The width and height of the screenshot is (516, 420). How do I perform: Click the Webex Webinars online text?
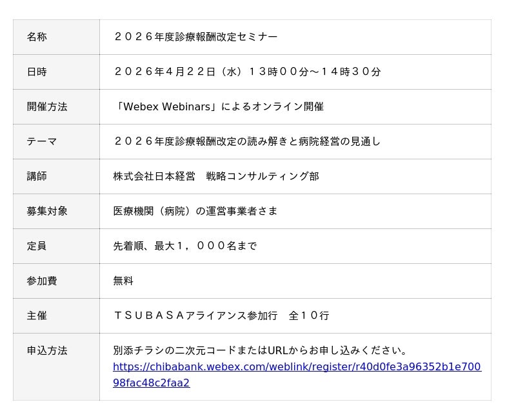[x=219, y=107]
